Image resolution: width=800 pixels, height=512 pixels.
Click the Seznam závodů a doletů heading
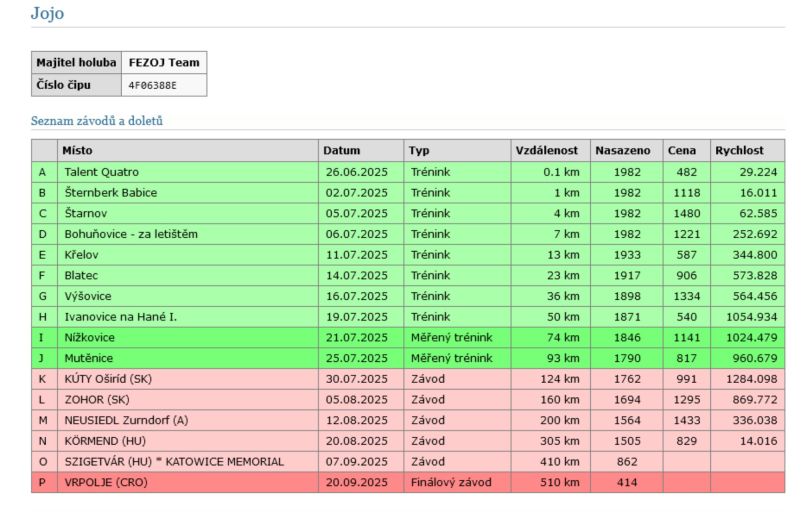point(97,121)
